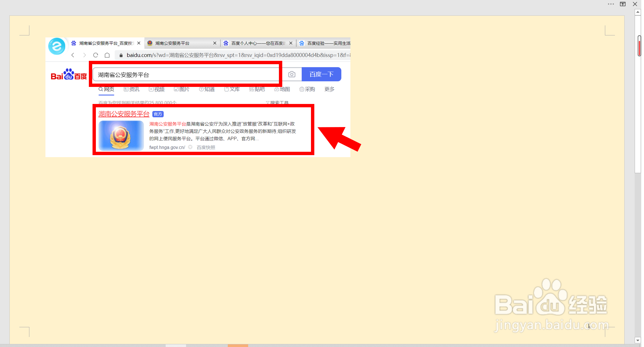The height and width of the screenshot is (347, 644).
Task: Close the document window
Action: click(x=635, y=4)
